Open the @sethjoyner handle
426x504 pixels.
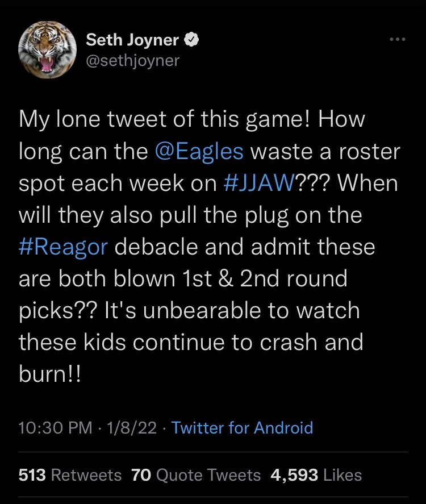pos(132,60)
